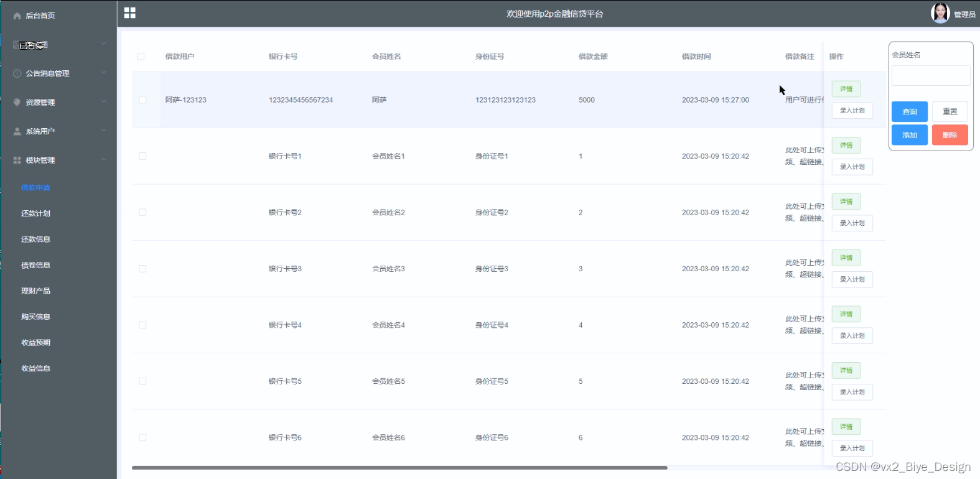
Task: Click 录入计划 for the 银行卡号2 row
Action: tap(852, 223)
